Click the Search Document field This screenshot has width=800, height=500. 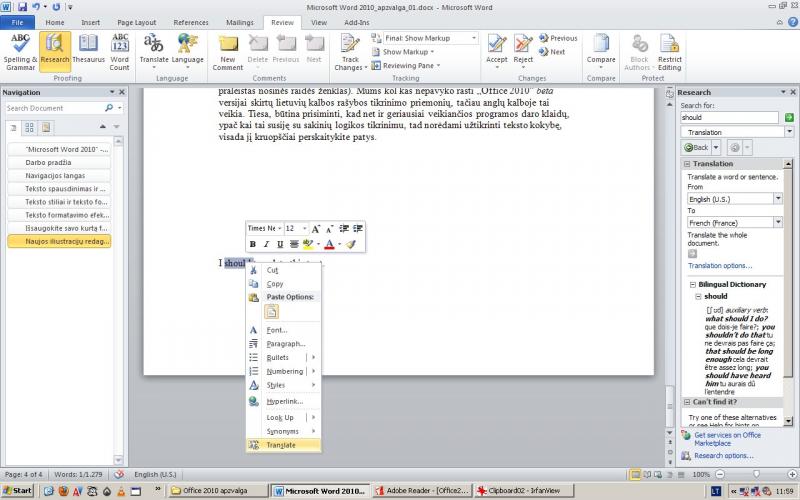(x=55, y=108)
